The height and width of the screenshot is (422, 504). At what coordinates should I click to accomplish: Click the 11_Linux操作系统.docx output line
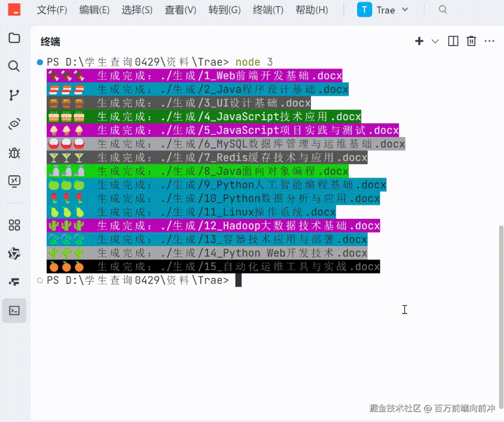191,212
